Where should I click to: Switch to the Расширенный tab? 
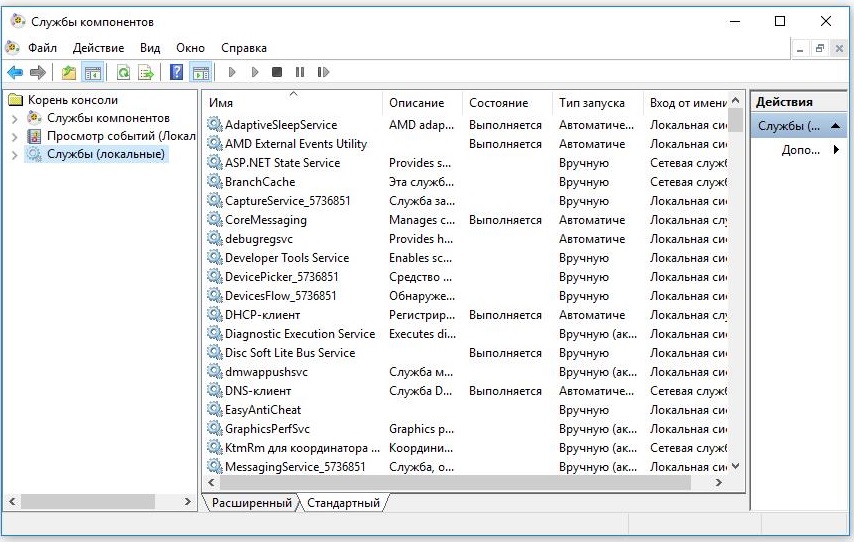click(x=252, y=503)
